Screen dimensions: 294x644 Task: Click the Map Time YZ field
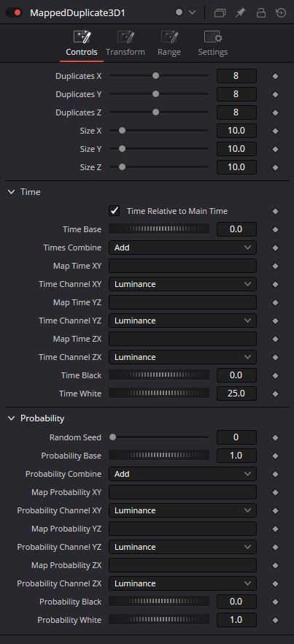click(182, 302)
